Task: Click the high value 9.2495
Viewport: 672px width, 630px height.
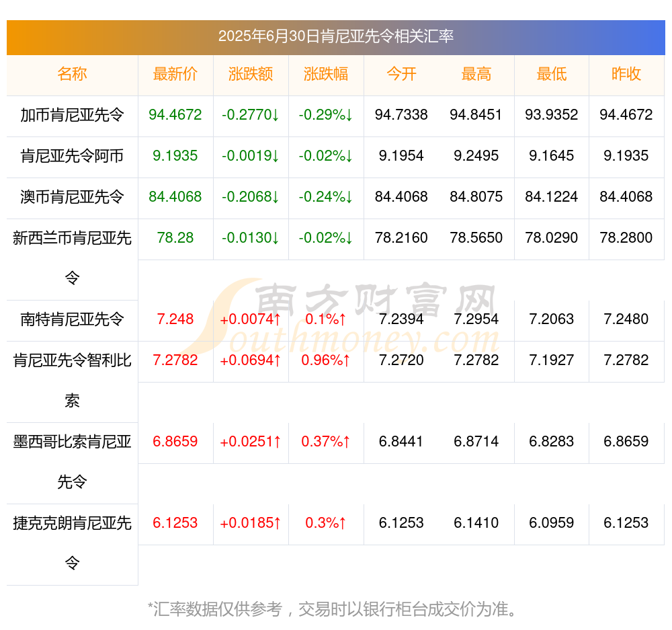Action: [x=476, y=156]
